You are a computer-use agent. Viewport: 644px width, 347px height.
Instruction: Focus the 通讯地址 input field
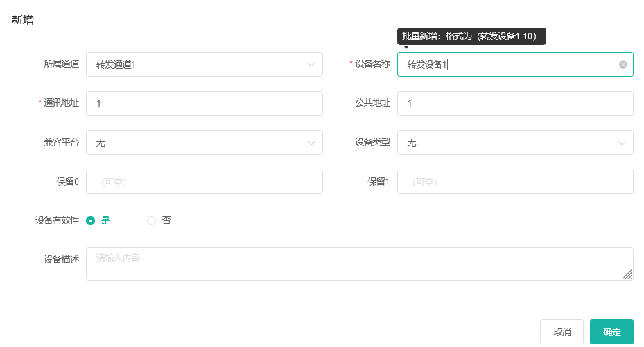tap(204, 103)
